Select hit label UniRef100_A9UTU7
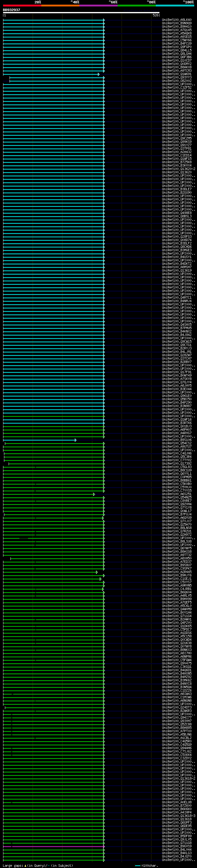The image size is (197, 868). click(177, 446)
